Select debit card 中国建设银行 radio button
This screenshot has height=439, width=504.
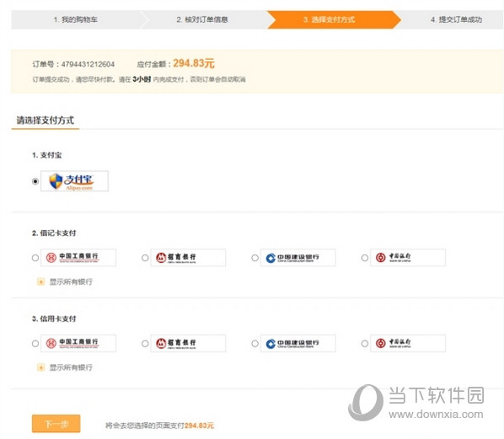255,258
